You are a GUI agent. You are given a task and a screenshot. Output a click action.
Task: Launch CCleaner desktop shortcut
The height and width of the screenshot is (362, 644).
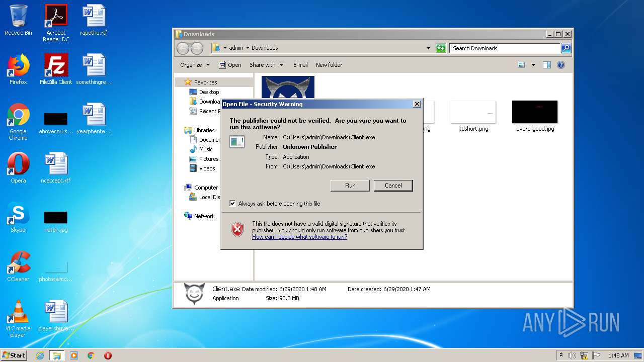[x=18, y=266]
